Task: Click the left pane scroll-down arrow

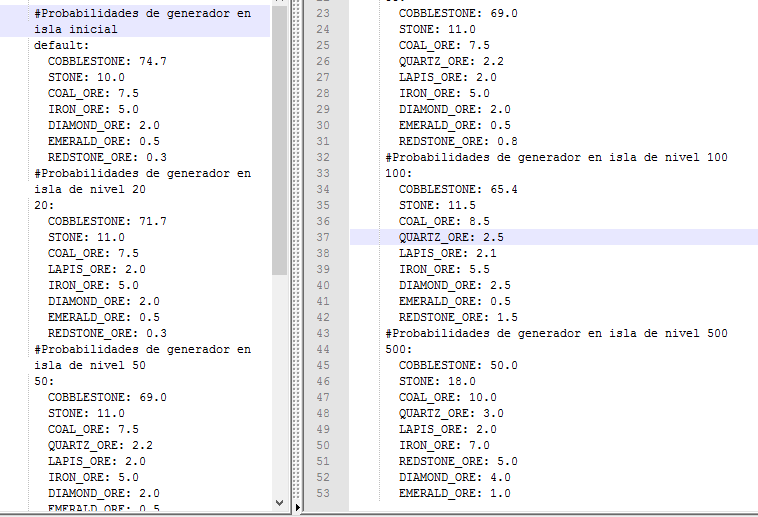Action: point(279,502)
